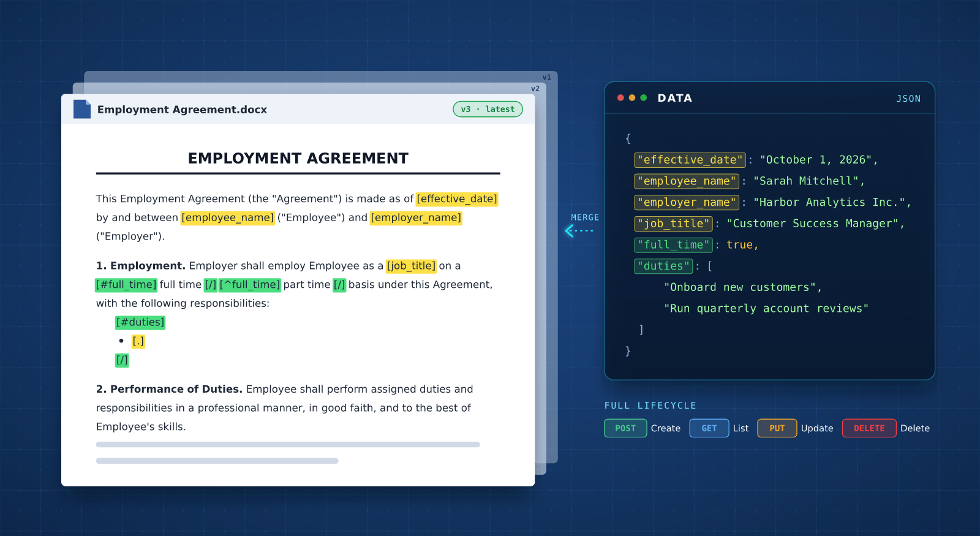980x536 pixels.
Task: Click the Update label next to PUT
Action: [x=817, y=428]
